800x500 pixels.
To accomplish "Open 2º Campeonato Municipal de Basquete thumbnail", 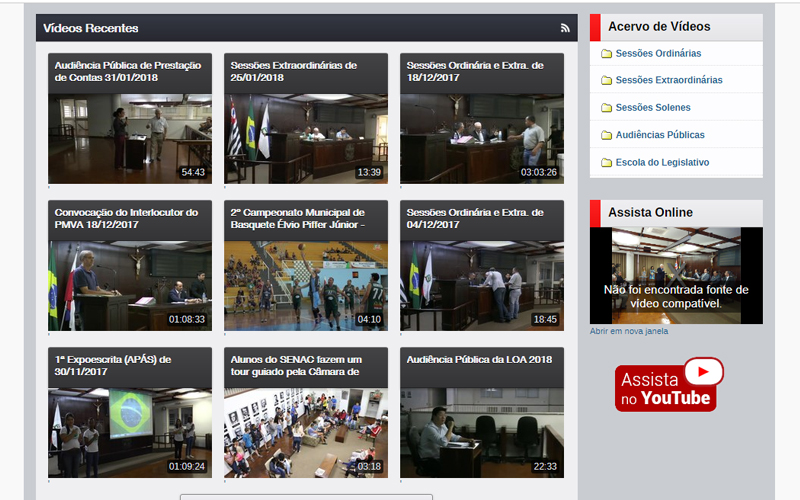I will pos(306,286).
